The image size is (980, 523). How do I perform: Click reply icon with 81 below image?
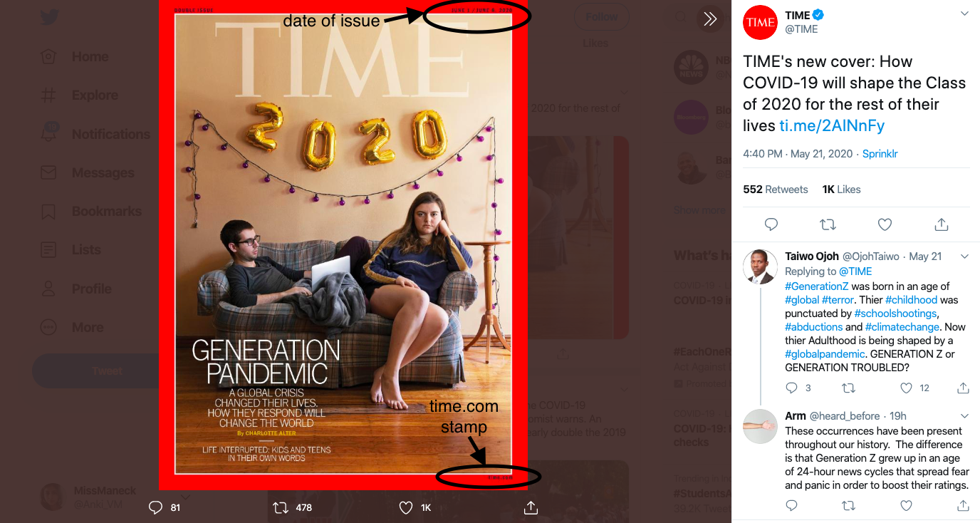click(x=155, y=507)
